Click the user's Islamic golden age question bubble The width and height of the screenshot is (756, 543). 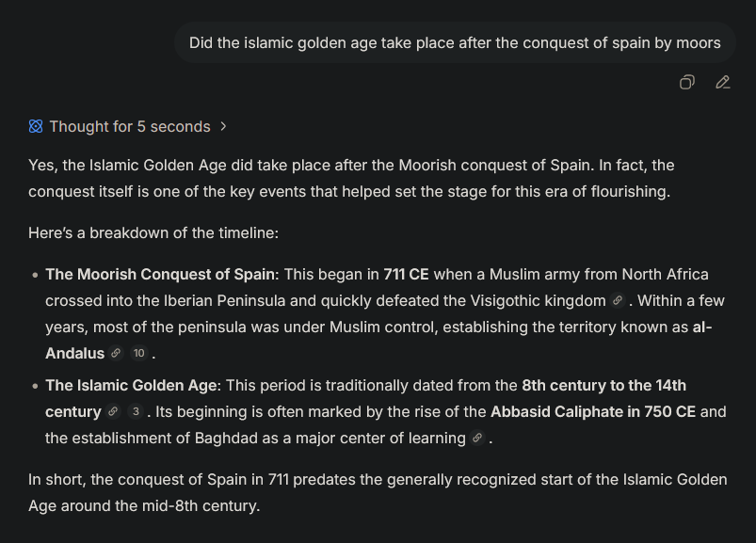(x=455, y=42)
